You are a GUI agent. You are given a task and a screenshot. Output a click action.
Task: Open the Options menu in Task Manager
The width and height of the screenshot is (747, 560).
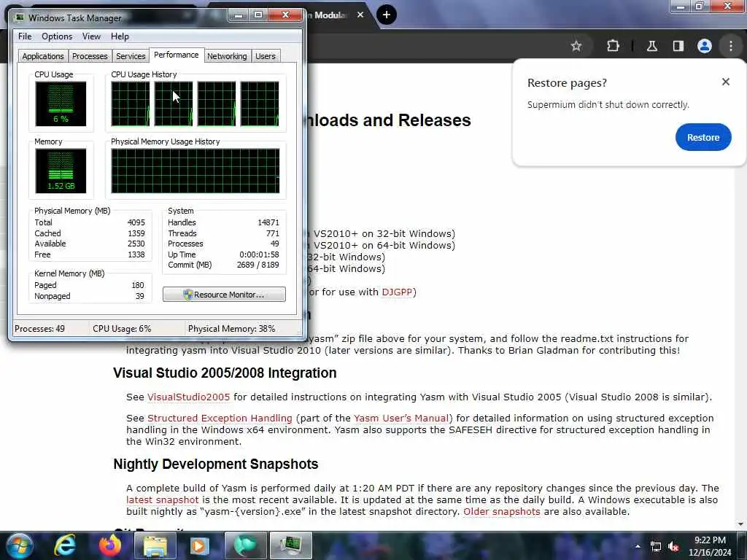57,36
